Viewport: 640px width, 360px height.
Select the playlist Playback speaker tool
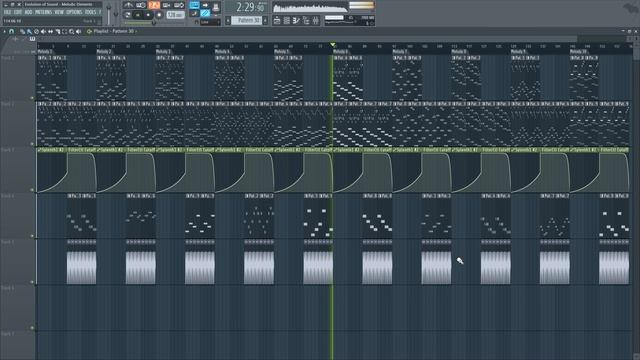tap(78, 31)
